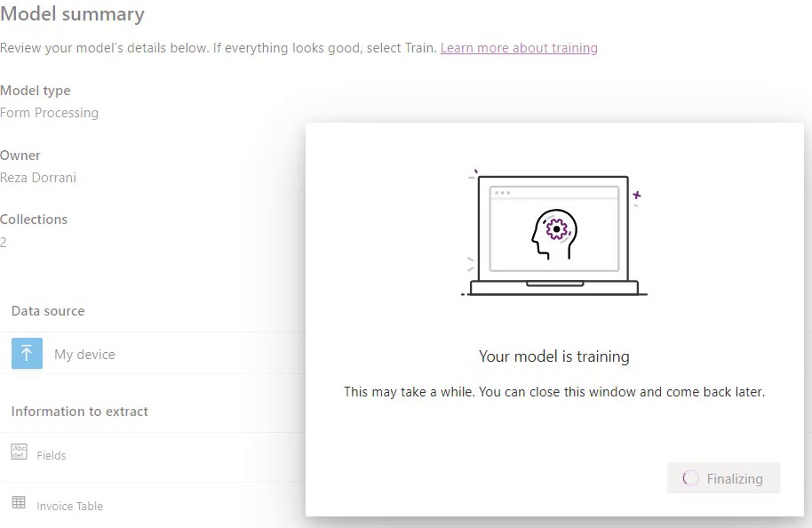
Task: Select the Invoice Table row label
Action: 70,507
